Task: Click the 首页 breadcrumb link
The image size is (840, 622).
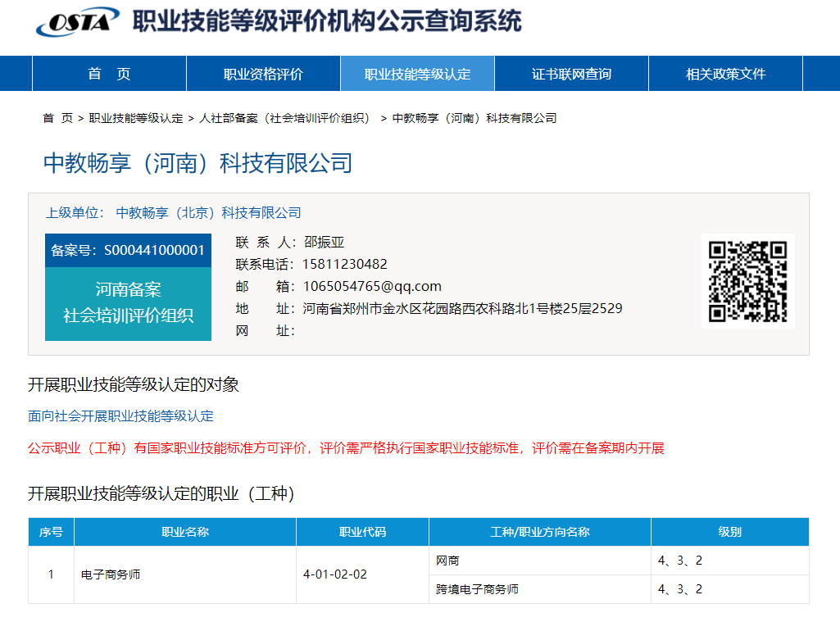Action: pyautogui.click(x=58, y=118)
